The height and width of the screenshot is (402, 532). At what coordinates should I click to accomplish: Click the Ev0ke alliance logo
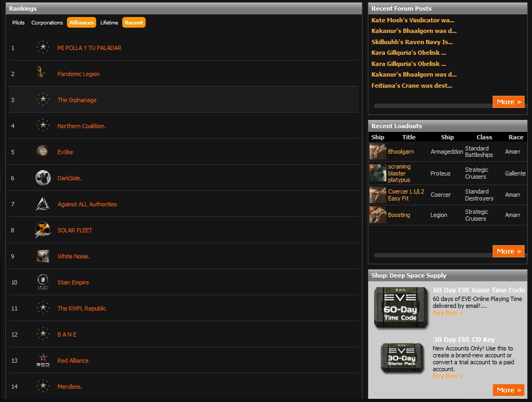pyautogui.click(x=43, y=152)
